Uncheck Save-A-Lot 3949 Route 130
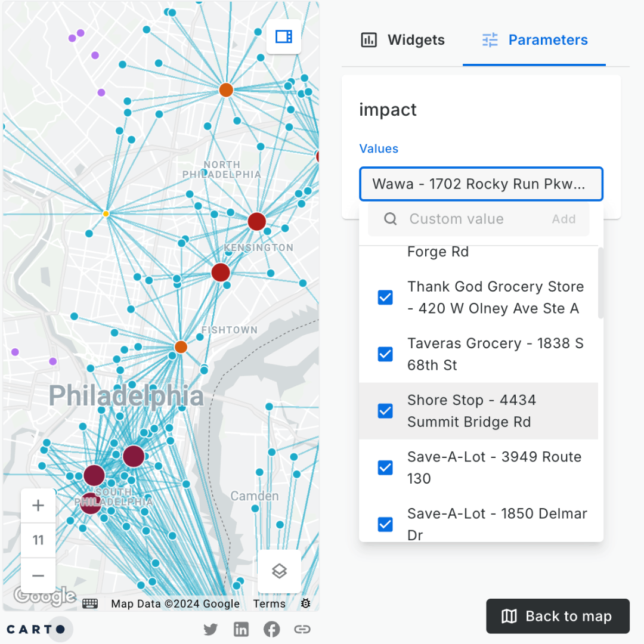Viewport: 644px width, 644px height. [x=385, y=467]
